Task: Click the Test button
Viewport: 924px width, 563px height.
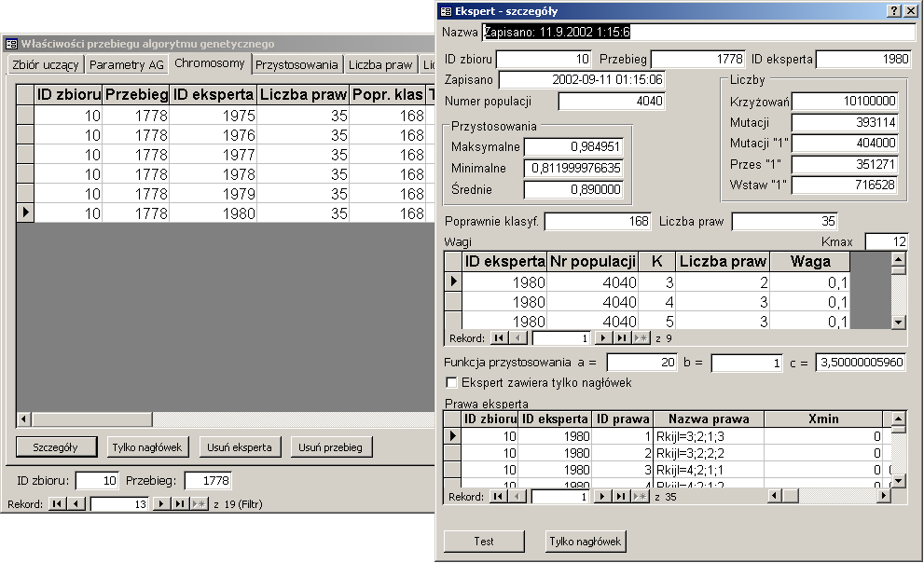Action: click(x=484, y=542)
